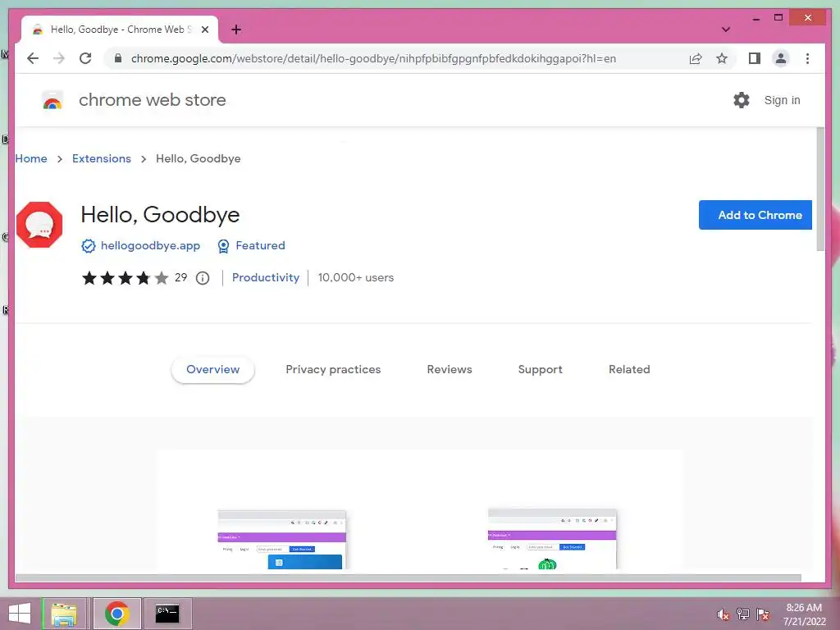Click the horizontal scrollbar
The height and width of the screenshot is (630, 840).
tap(409, 578)
